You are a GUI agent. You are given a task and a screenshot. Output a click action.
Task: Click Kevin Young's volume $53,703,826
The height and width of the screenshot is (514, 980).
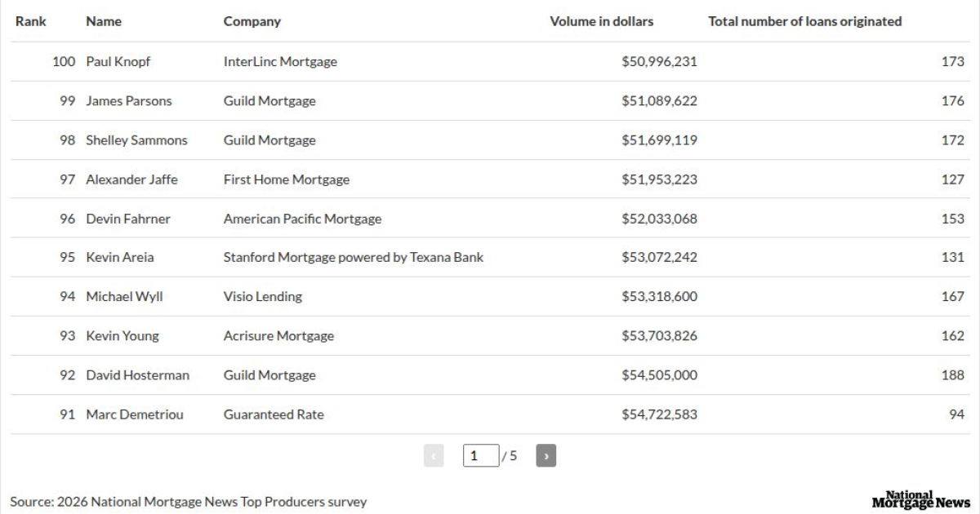click(x=659, y=336)
